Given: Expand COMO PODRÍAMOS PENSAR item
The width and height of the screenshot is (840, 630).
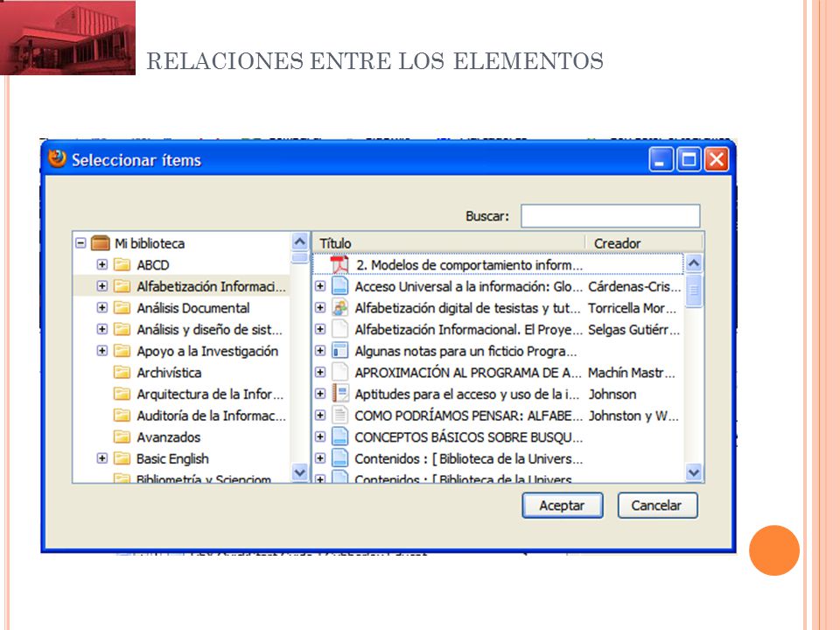Looking at the screenshot, I should [320, 415].
